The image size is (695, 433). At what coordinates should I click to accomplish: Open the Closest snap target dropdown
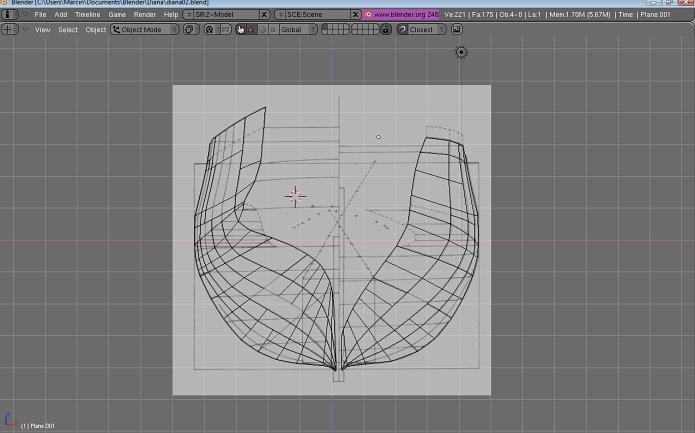(427, 30)
